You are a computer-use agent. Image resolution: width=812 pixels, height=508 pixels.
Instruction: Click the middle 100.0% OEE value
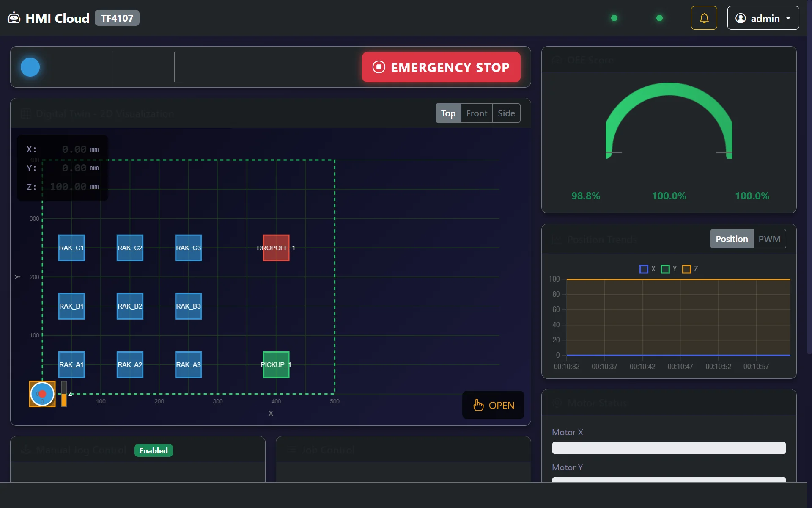pos(669,196)
